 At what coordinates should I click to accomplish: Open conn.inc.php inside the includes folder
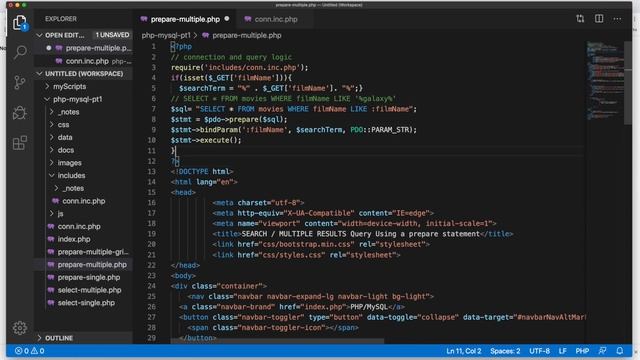[84, 201]
